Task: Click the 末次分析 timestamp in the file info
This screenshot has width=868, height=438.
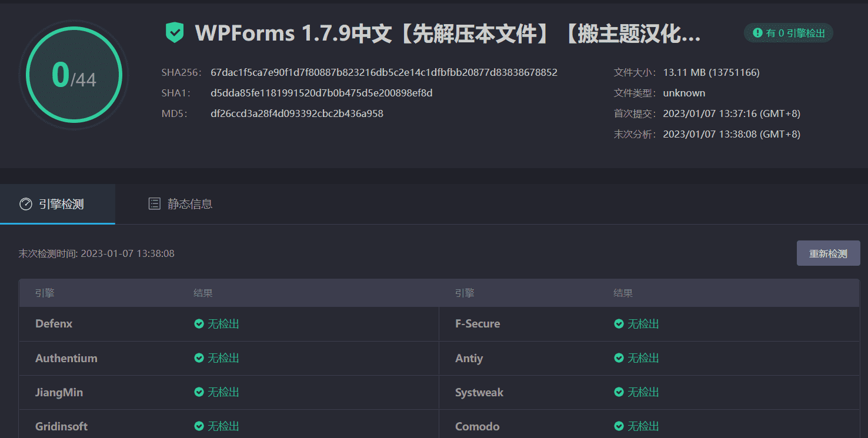Action: click(732, 134)
